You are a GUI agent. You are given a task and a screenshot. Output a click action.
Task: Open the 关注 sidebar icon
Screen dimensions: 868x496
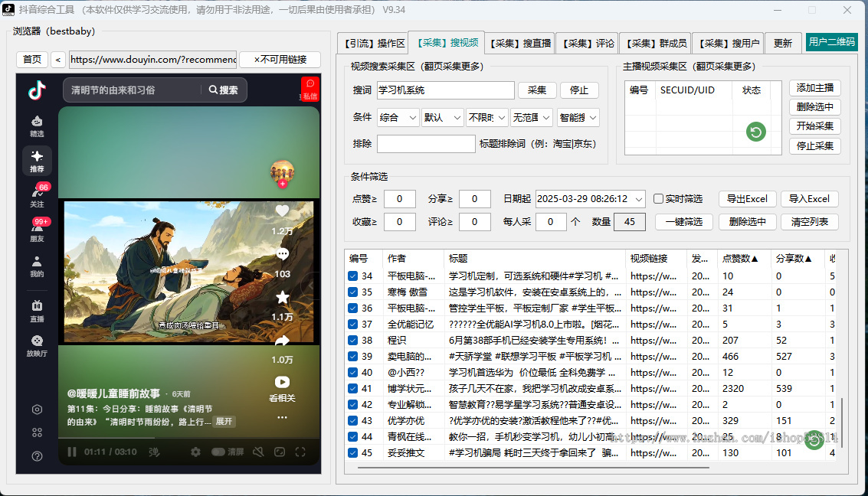point(37,196)
